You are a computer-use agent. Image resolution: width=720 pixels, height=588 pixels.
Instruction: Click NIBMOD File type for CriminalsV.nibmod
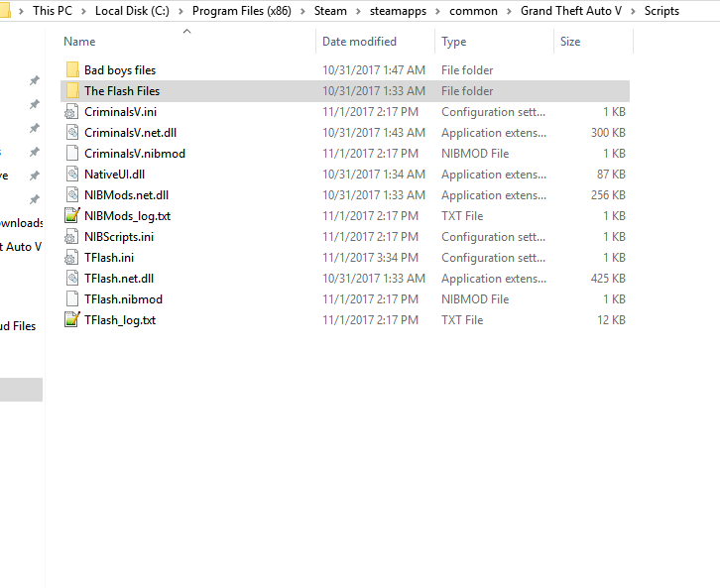[x=475, y=154]
